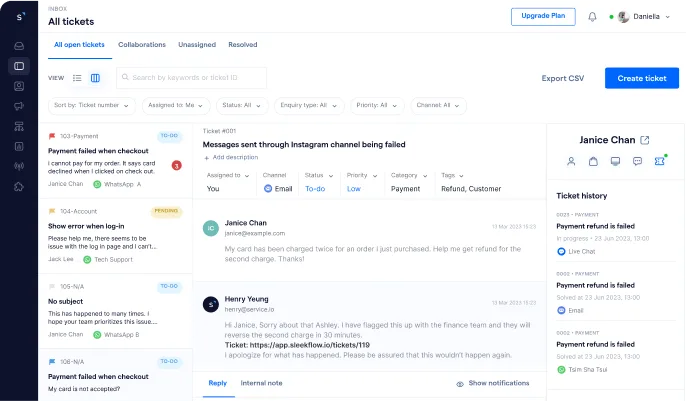Open Assigned to: Me filter dropdown
Image resolution: width=686 pixels, height=401 pixels.
176,105
